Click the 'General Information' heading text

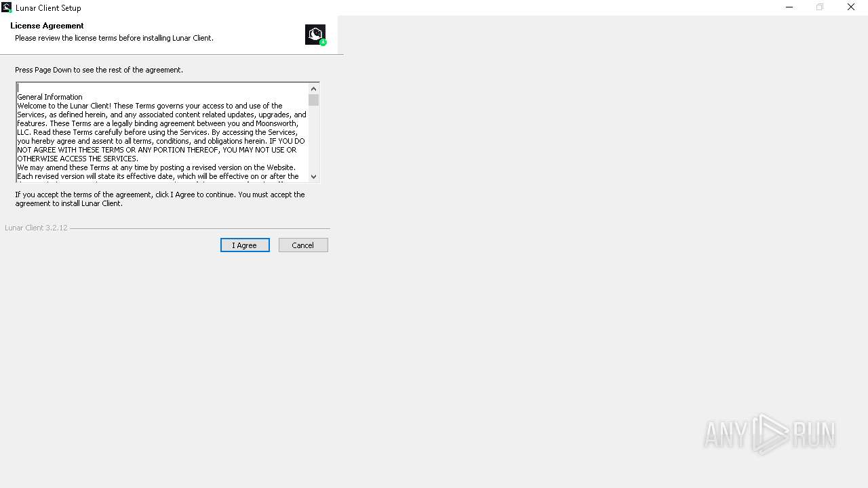click(x=50, y=97)
